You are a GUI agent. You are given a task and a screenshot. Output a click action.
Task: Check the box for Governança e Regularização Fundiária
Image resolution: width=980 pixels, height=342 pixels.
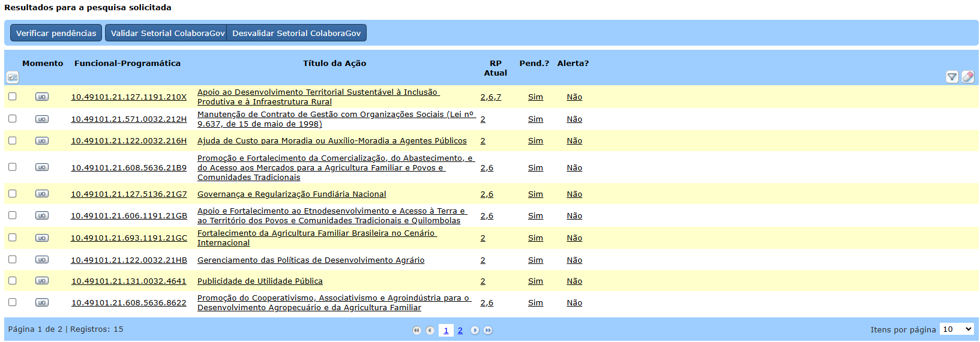pos(13,194)
